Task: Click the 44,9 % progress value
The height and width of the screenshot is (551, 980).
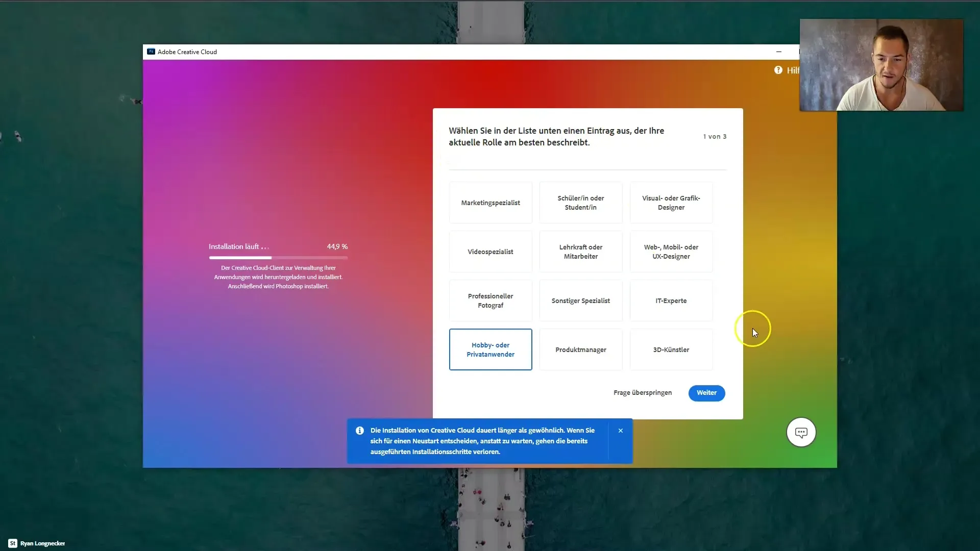Action: [337, 246]
